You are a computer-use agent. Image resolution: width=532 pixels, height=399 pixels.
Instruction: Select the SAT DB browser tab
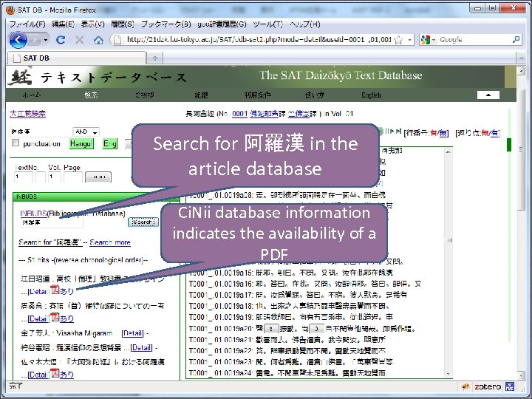[77, 58]
